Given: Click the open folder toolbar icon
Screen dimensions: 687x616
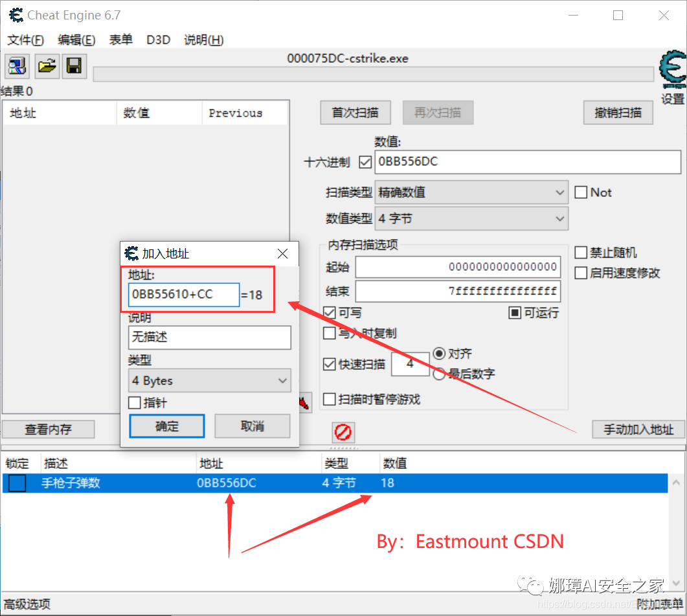Looking at the screenshot, I should click(47, 66).
